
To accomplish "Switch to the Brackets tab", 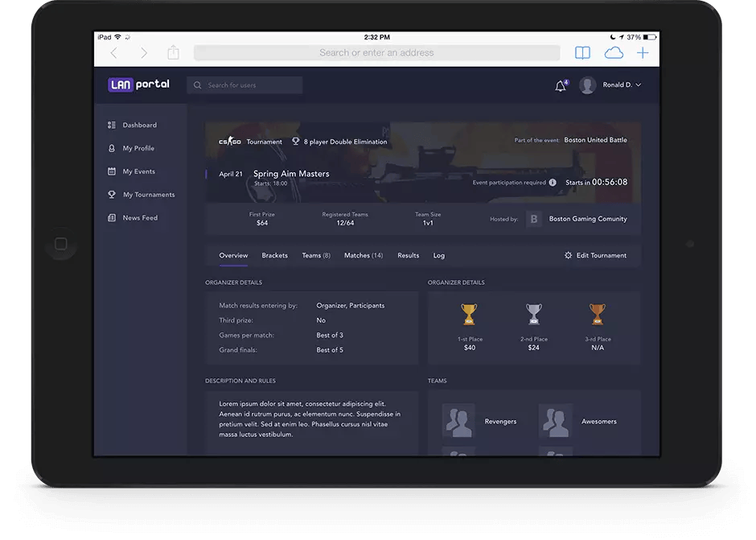I will tap(275, 255).
